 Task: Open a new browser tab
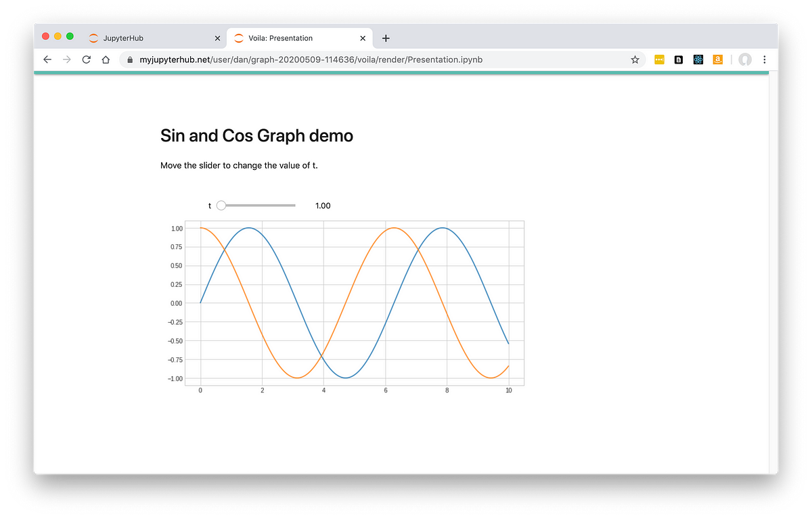coord(386,39)
